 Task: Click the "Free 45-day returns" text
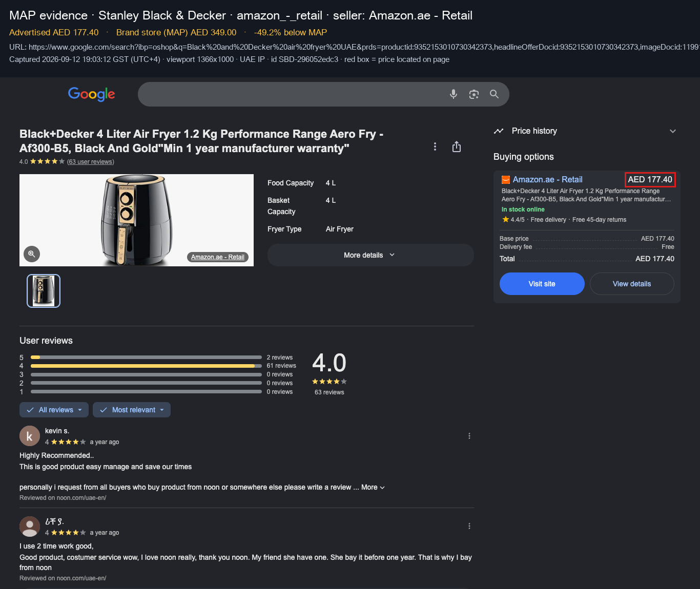[x=600, y=220]
